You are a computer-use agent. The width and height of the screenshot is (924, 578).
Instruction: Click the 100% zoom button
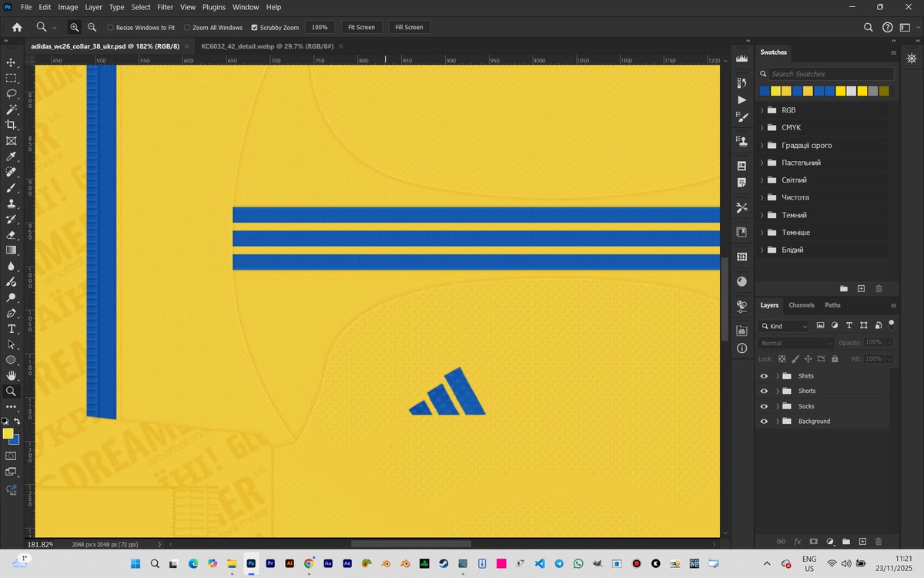click(x=320, y=27)
